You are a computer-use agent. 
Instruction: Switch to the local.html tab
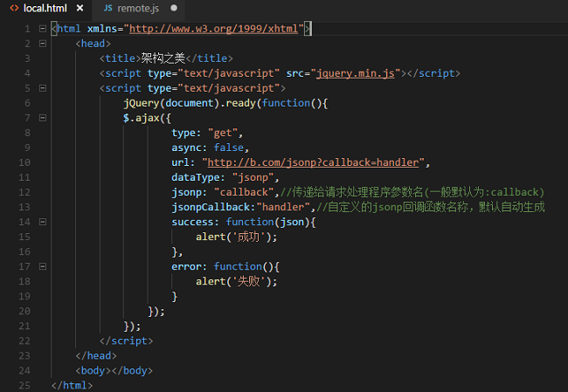46,9
